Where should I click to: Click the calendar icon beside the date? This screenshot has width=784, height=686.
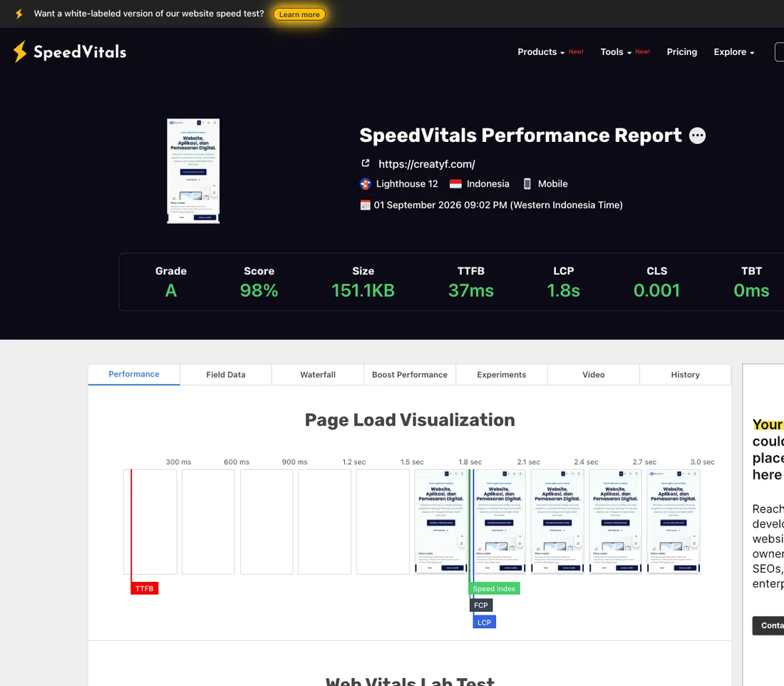366,205
